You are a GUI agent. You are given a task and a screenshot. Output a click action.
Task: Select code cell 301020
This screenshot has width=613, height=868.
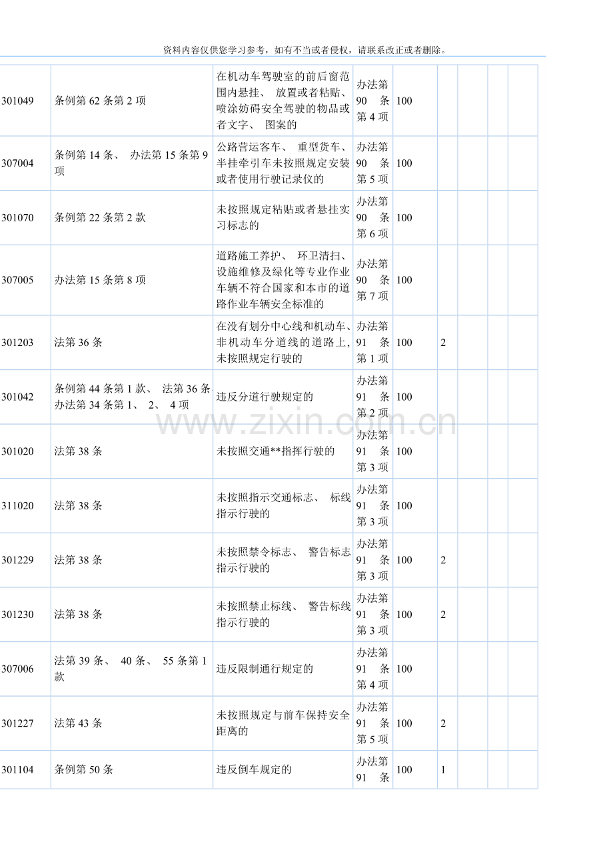(17, 451)
